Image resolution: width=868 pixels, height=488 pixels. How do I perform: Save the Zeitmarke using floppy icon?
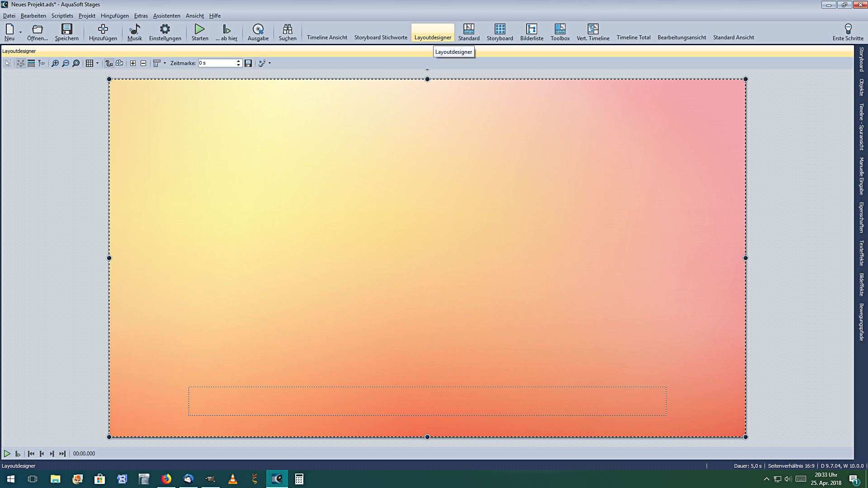[248, 63]
